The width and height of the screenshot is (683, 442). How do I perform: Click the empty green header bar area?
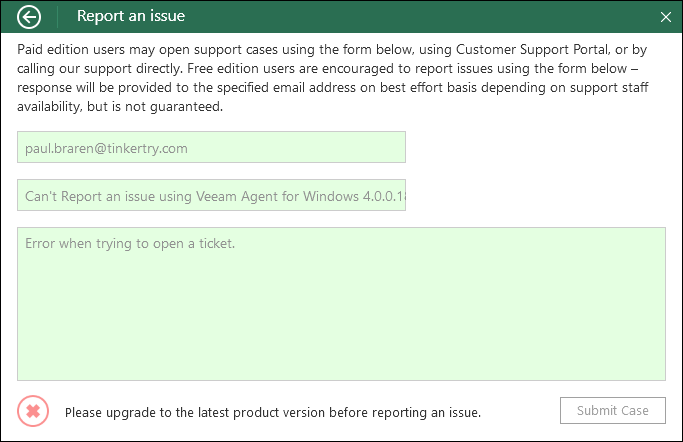[418, 17]
